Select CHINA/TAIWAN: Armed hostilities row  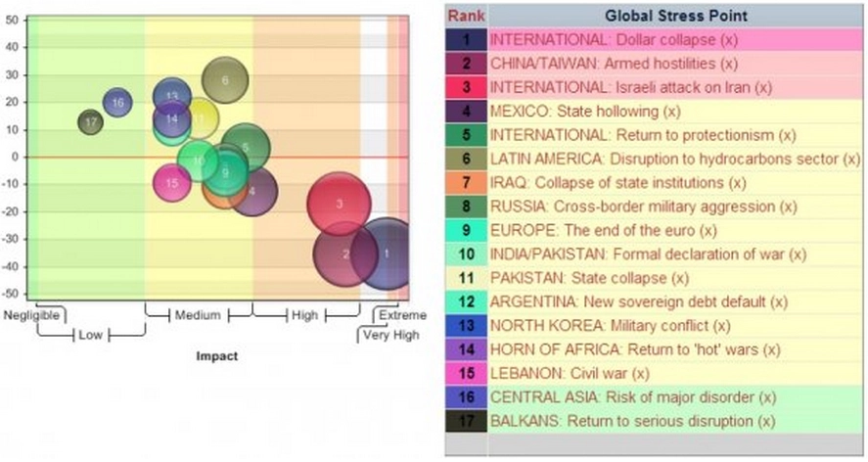(675, 64)
